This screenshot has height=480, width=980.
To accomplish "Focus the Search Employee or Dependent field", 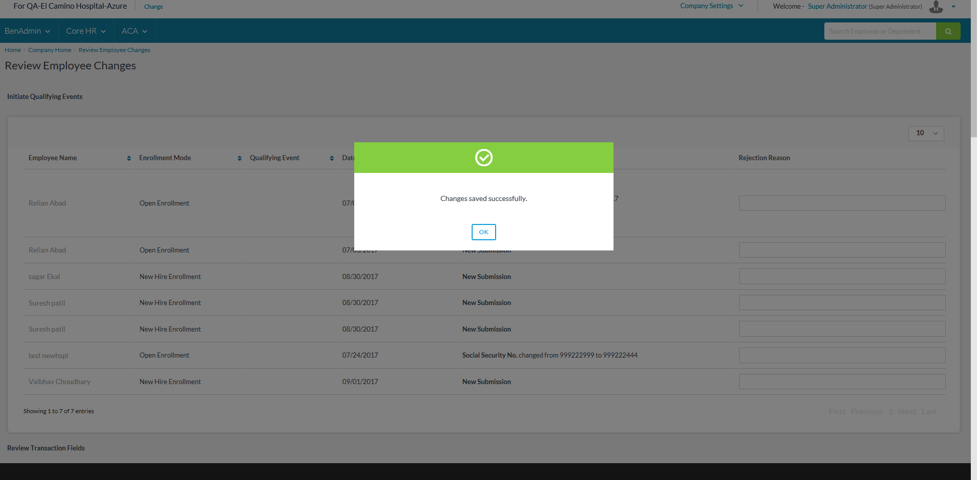I will click(879, 31).
